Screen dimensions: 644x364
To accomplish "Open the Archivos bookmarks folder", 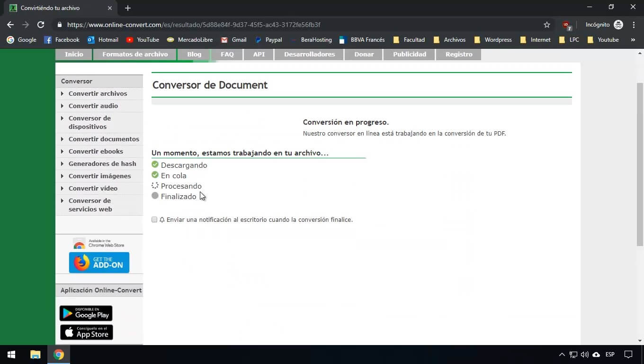I will (x=449, y=40).
